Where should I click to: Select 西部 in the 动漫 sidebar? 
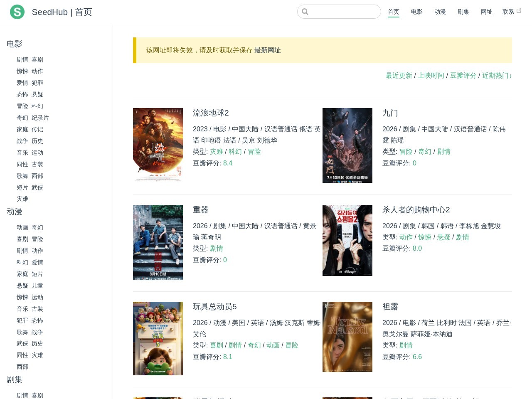[22, 367]
